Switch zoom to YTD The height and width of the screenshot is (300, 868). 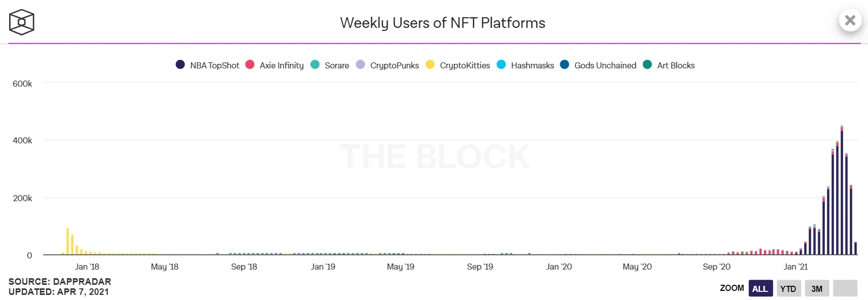(x=788, y=288)
